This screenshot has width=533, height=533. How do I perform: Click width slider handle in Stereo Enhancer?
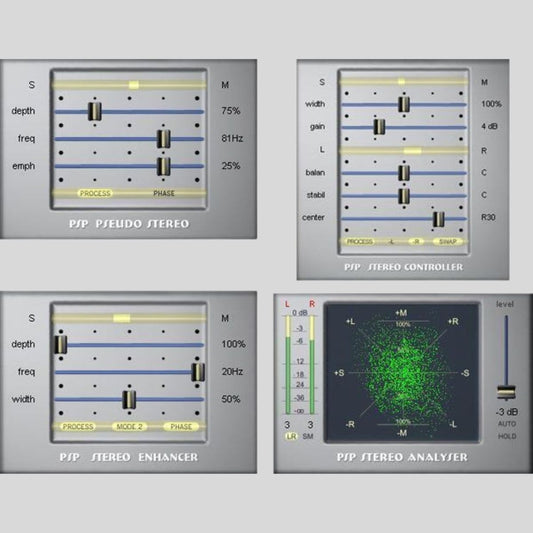(x=129, y=399)
